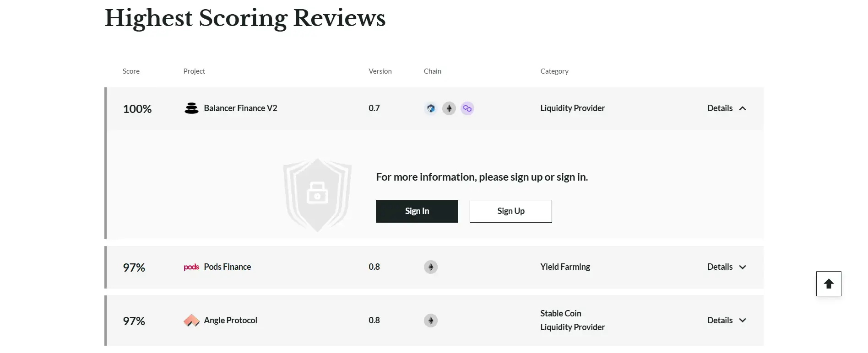Click the Pods Finance logo icon

191,267
